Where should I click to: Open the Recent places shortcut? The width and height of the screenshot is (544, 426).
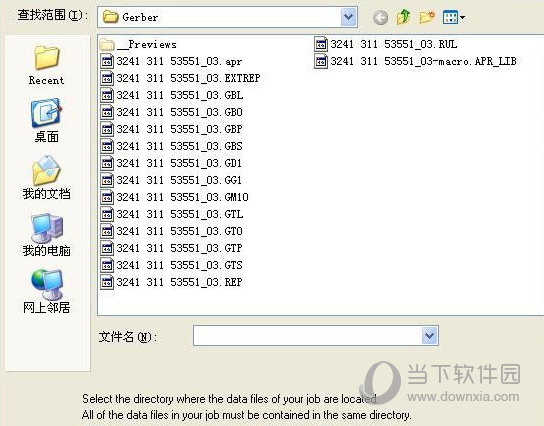coord(46,65)
